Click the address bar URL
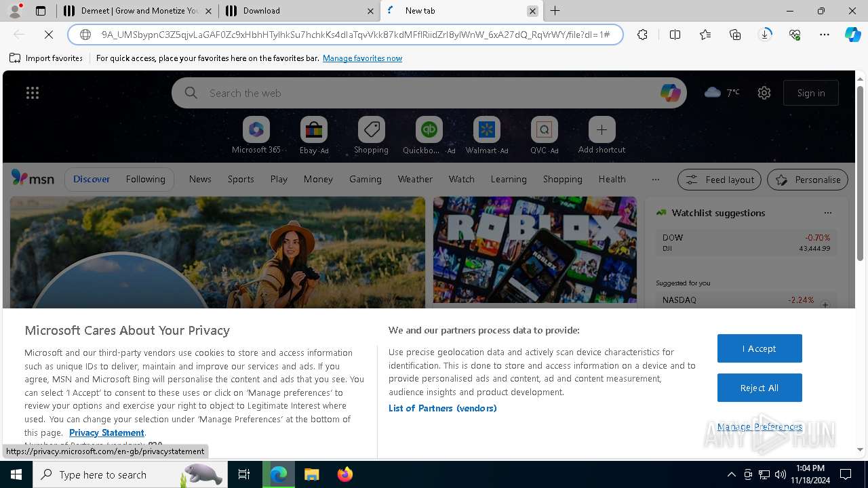 355,35
